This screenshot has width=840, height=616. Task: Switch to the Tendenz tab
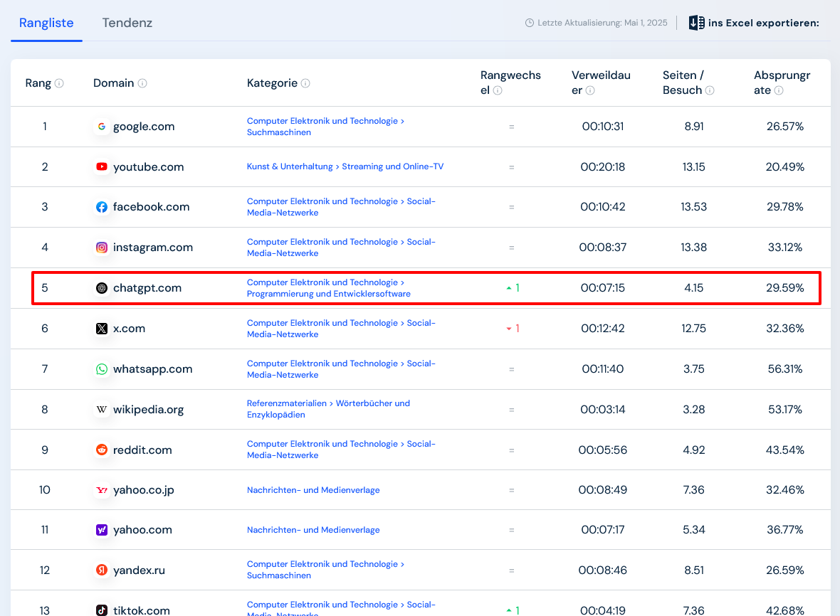(127, 23)
